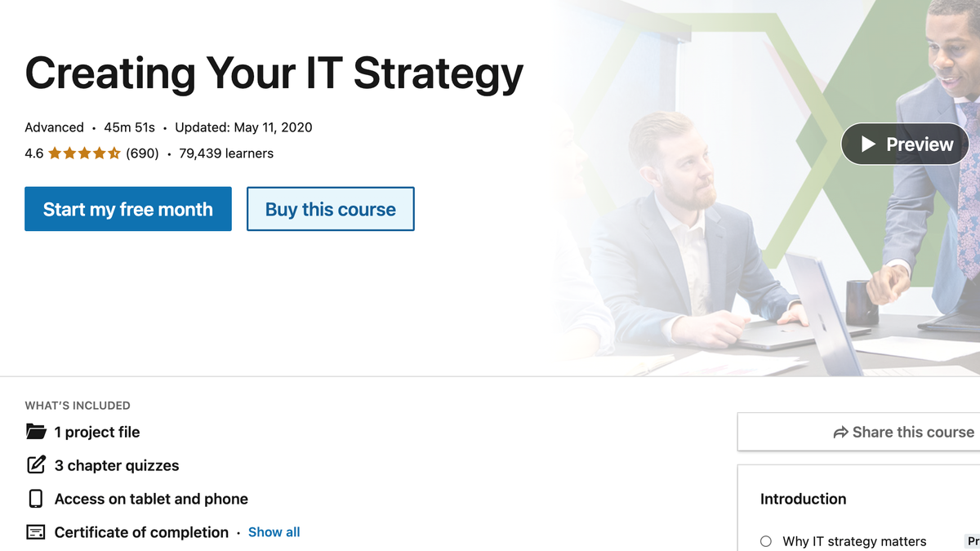Image resolution: width=980 pixels, height=551 pixels.
Task: Click the certificate of completion icon
Action: [x=35, y=531]
